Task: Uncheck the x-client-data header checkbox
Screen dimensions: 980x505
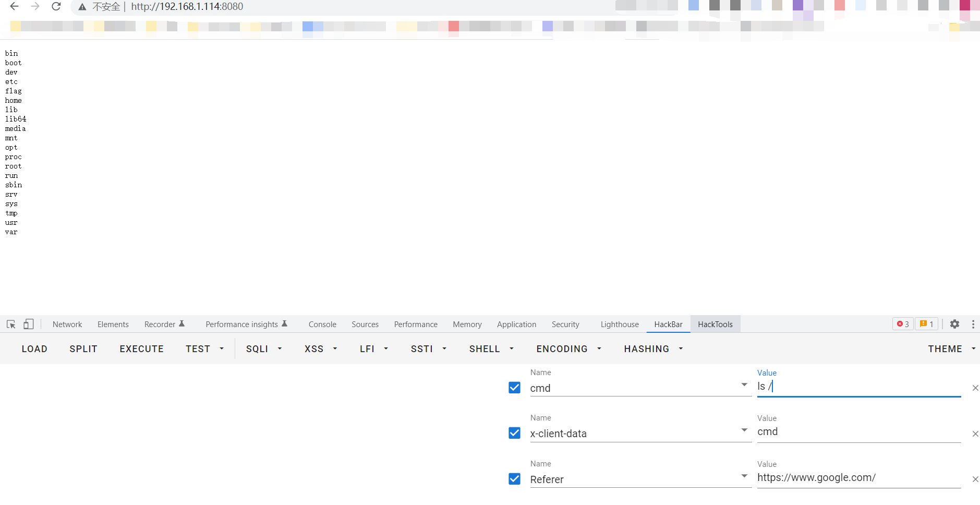Action: [x=514, y=433]
